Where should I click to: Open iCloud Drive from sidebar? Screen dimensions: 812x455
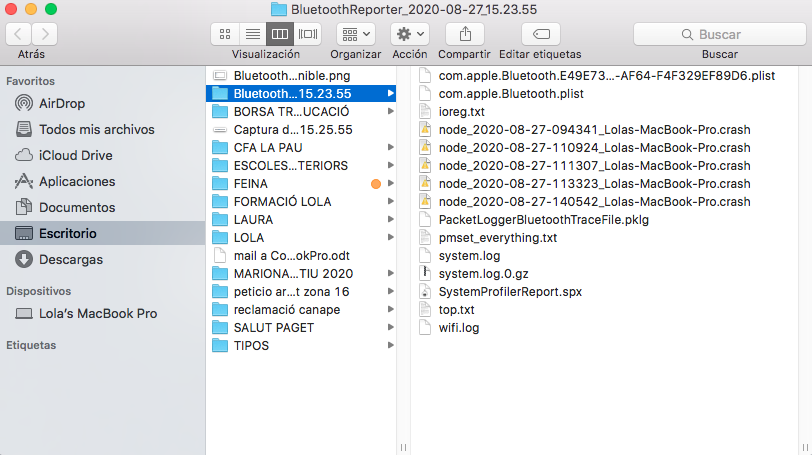[103, 155]
